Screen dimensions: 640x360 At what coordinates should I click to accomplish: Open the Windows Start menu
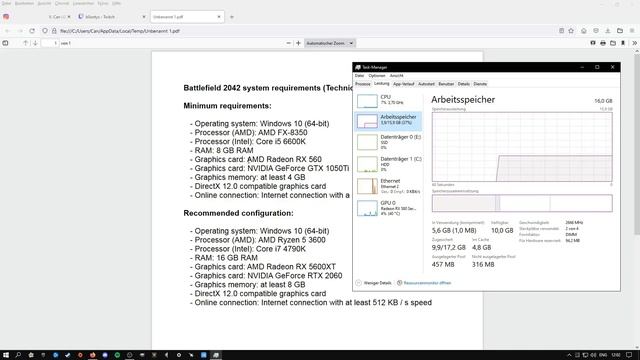click(x=6, y=355)
